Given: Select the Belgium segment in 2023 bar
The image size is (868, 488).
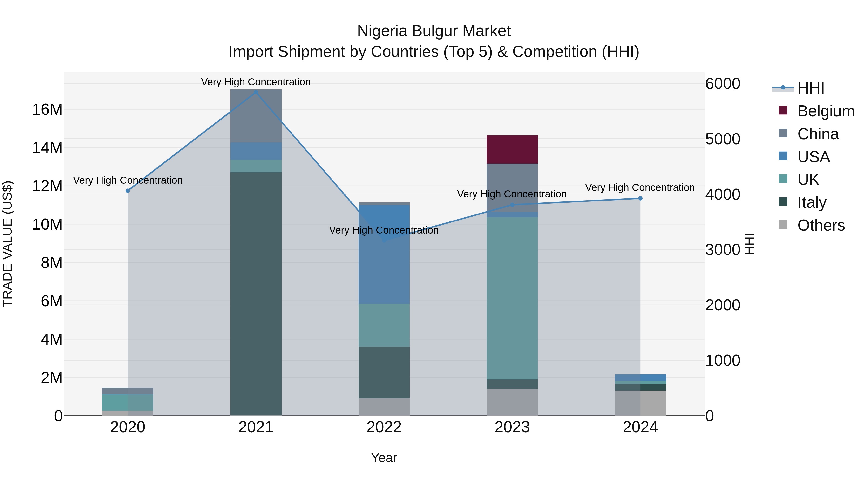Looking at the screenshot, I should point(512,149).
